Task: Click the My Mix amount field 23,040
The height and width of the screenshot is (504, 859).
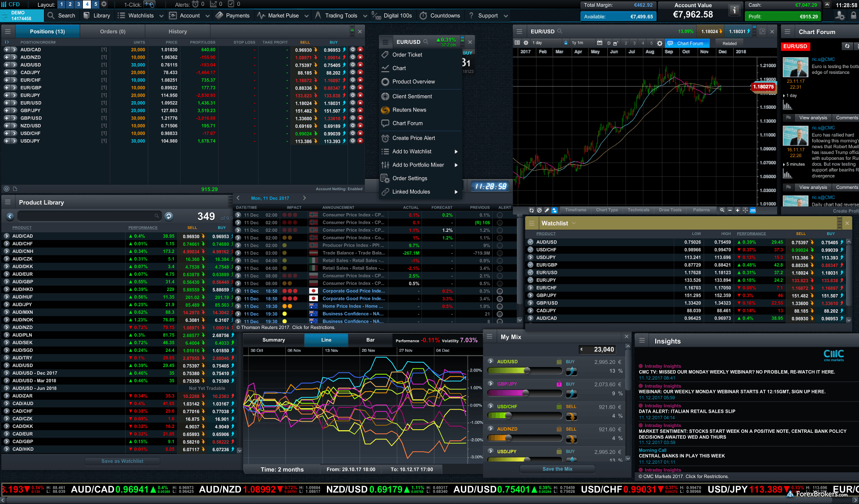Action: [x=598, y=350]
